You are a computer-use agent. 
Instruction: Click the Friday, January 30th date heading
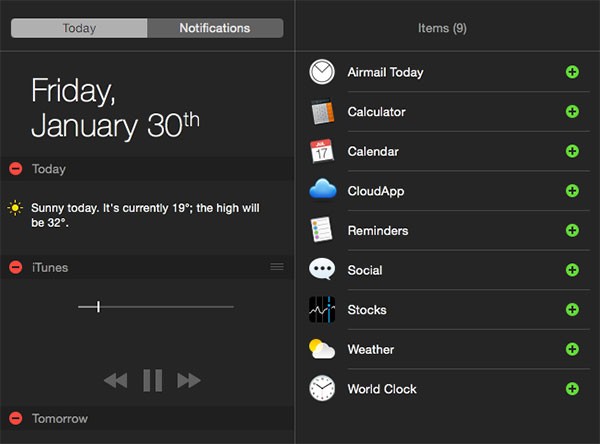(x=115, y=108)
